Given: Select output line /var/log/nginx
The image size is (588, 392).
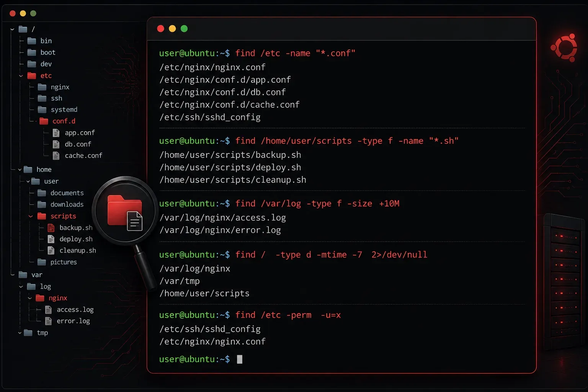Looking at the screenshot, I should 195,269.
